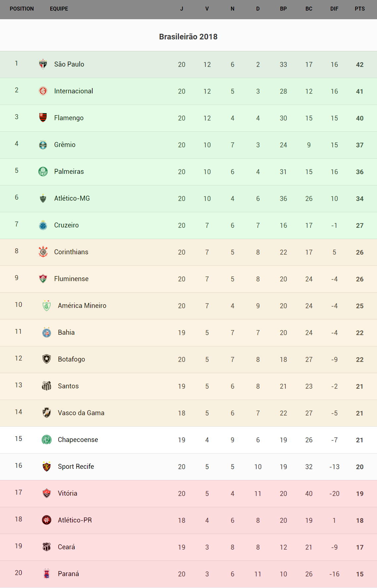Screen dimensions: 377x588
Task: Click the Grêmio team badge
Action: (x=43, y=145)
